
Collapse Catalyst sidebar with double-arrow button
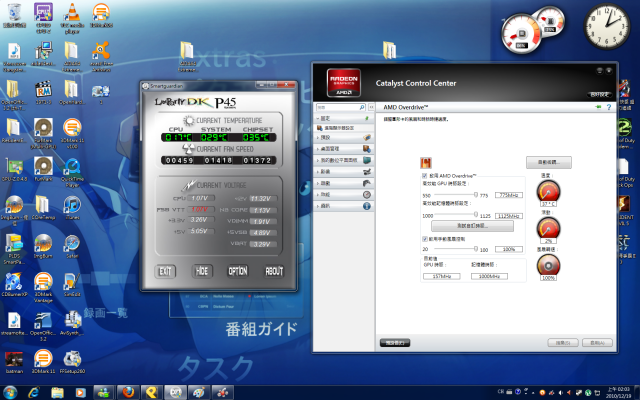pyautogui.click(x=371, y=107)
